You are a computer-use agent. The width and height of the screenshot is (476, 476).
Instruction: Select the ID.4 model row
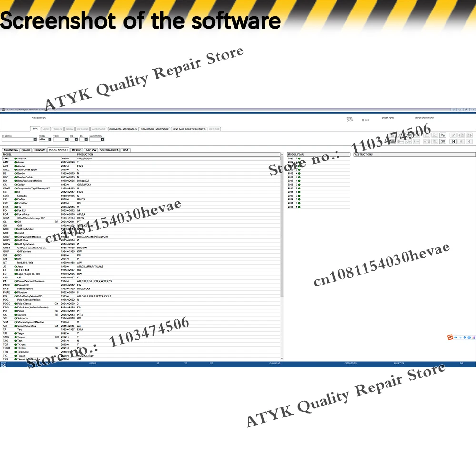click(141, 259)
